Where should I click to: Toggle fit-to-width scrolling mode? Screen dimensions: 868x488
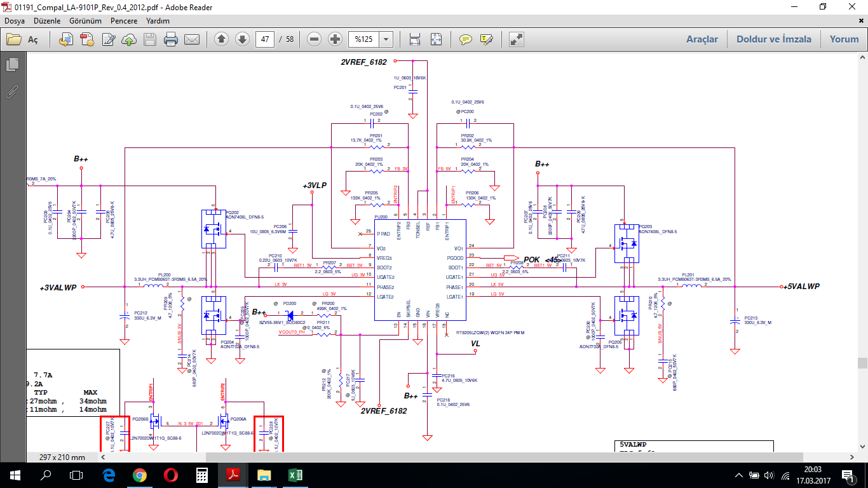[415, 39]
